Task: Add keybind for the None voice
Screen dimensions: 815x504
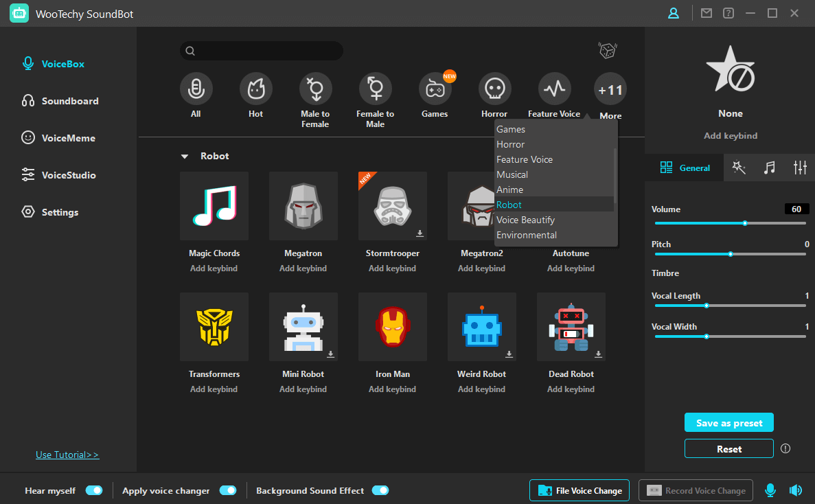Action: (x=731, y=135)
